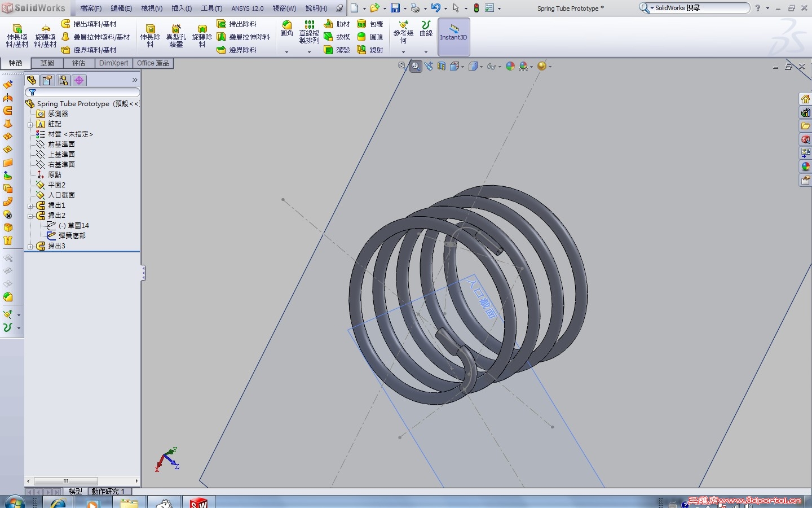The height and width of the screenshot is (508, 812).
Task: Open the 插入(I) menu
Action: click(182, 8)
